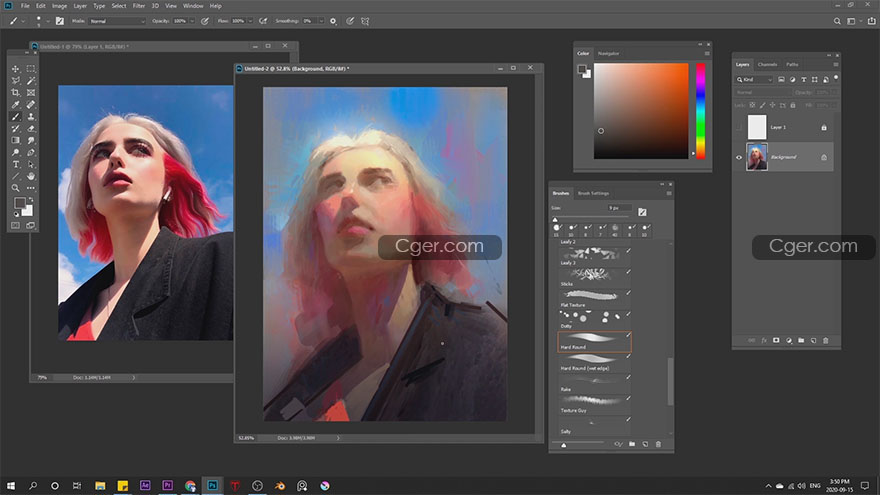Add a layer mask in Layers panel
Screen dimensions: 880x495
point(776,340)
